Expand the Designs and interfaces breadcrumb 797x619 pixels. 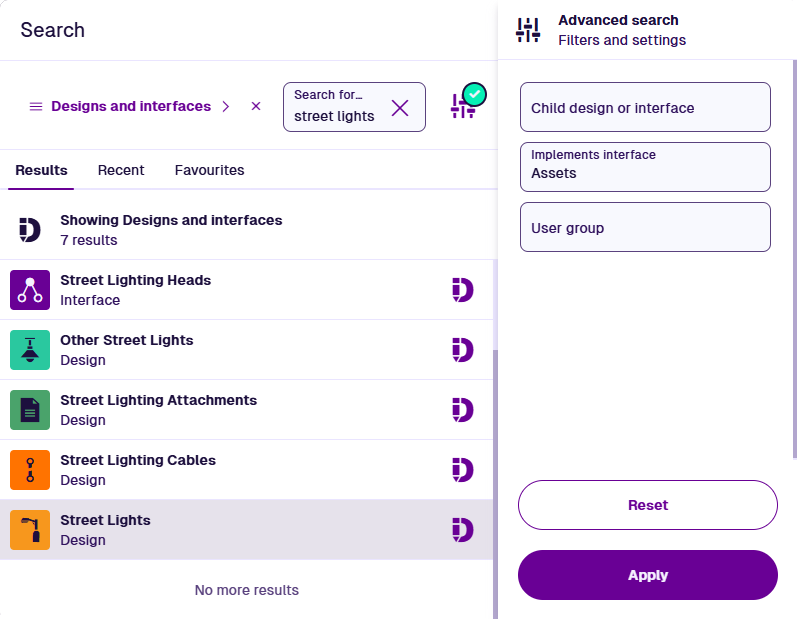click(226, 106)
